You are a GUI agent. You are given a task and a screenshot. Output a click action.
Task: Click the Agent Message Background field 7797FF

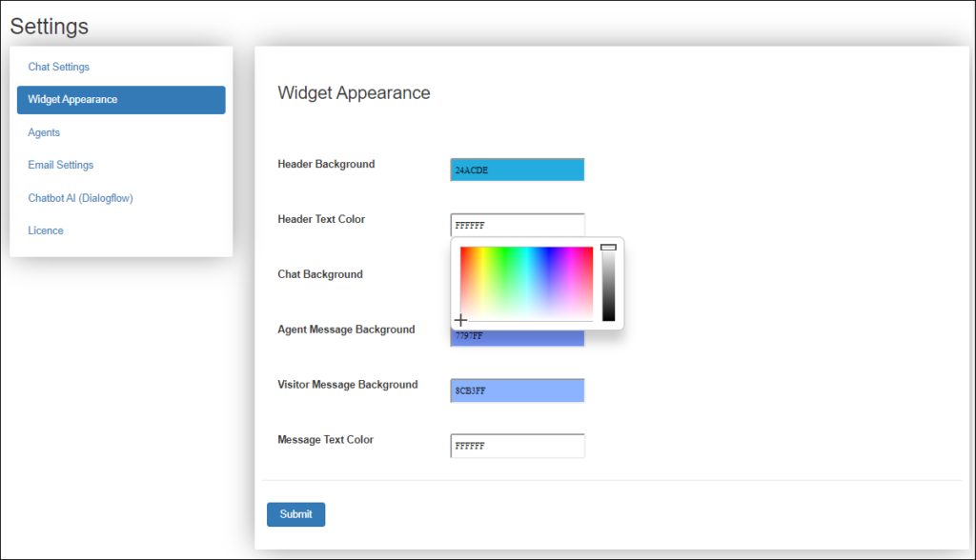coord(518,338)
